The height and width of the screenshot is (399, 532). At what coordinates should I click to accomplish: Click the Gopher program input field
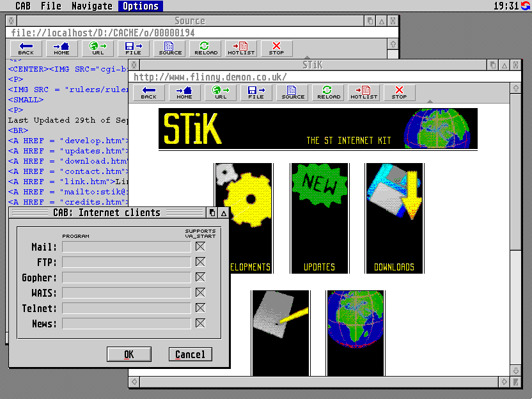[x=127, y=278]
